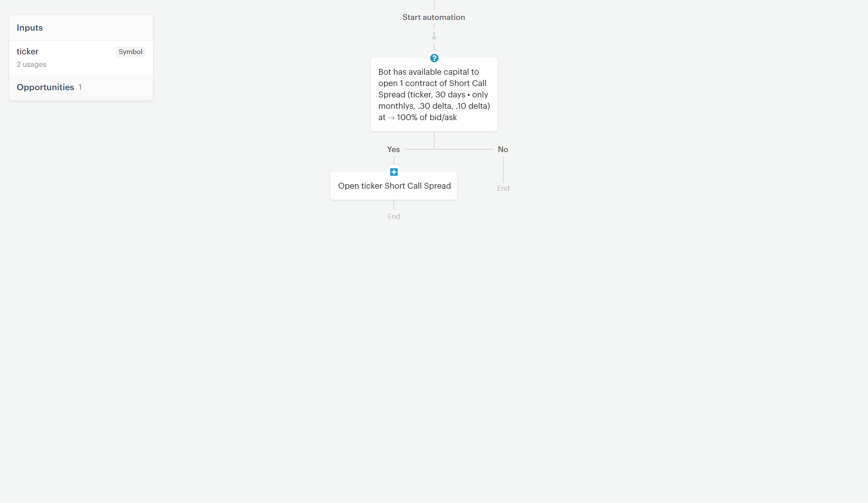Click the No branch label
Image resolution: width=868 pixels, height=503 pixels.
[503, 149]
